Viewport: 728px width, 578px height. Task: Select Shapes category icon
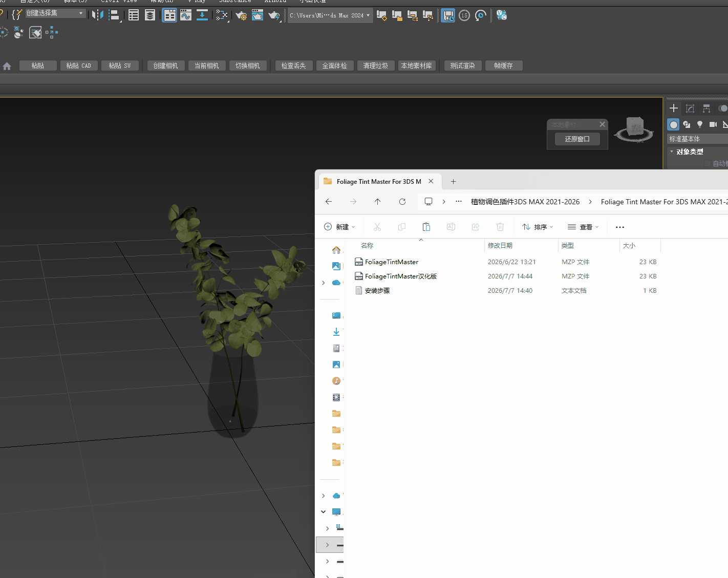pyautogui.click(x=687, y=124)
